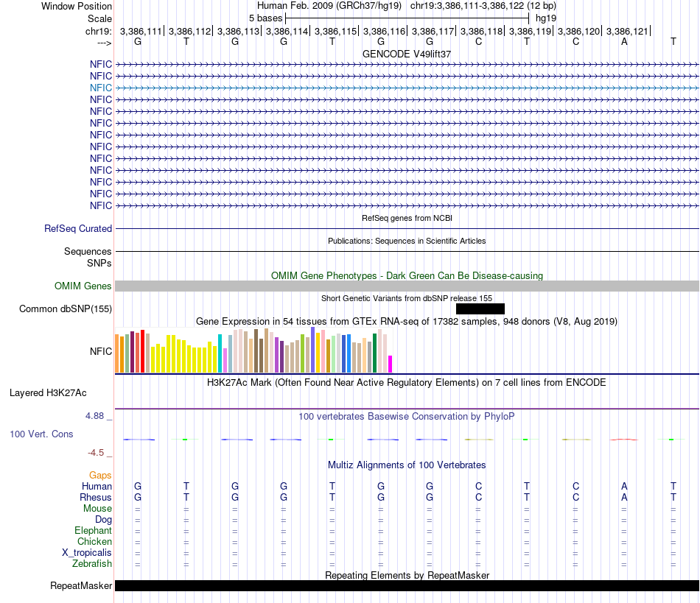Select the Scale label
Image resolution: width=700 pixels, height=603 pixels.
tap(99, 18)
